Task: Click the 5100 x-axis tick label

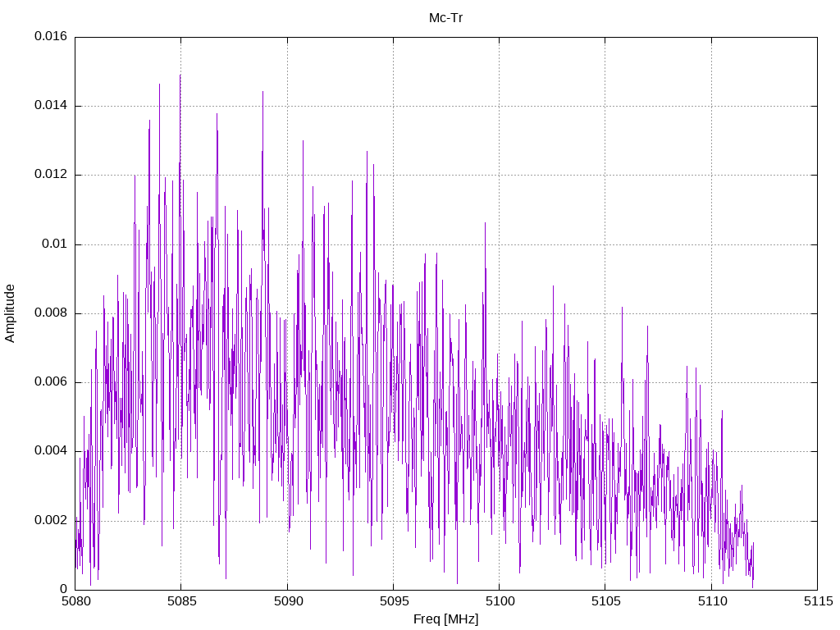Action: (500, 601)
